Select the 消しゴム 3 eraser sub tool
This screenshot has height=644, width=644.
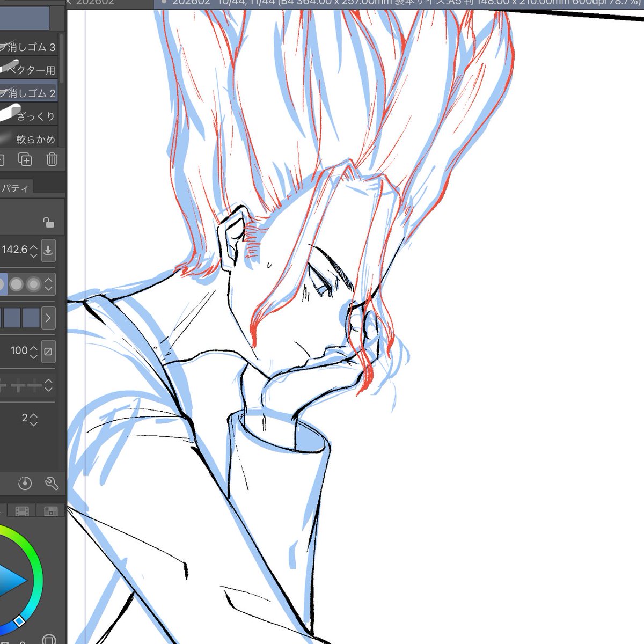tap(29, 47)
